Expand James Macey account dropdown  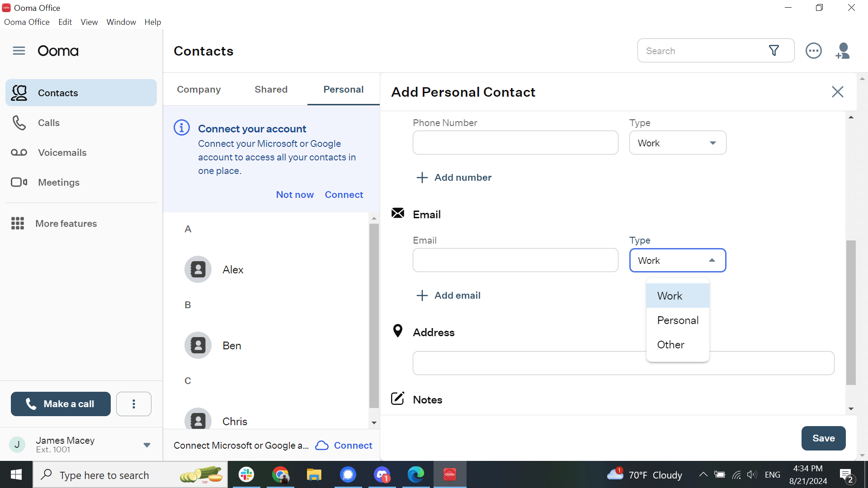click(x=146, y=445)
